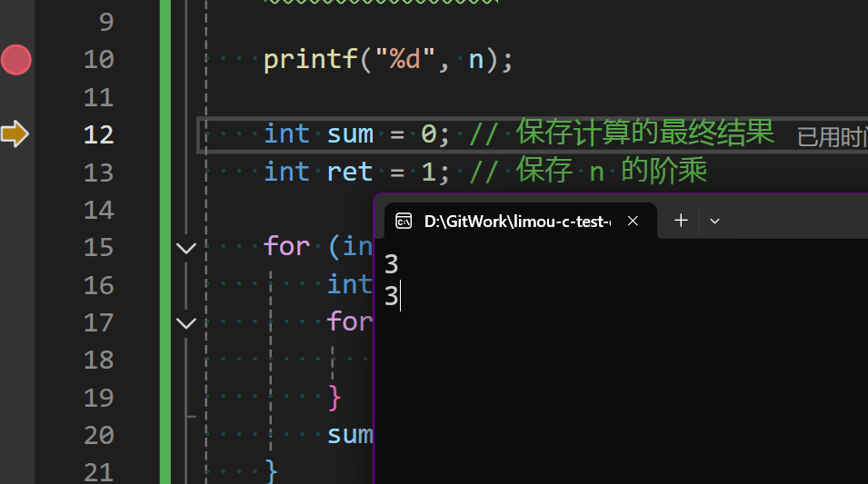Click the for keyword on line 15
Image resolution: width=868 pixels, height=484 pixels.
click(286, 247)
